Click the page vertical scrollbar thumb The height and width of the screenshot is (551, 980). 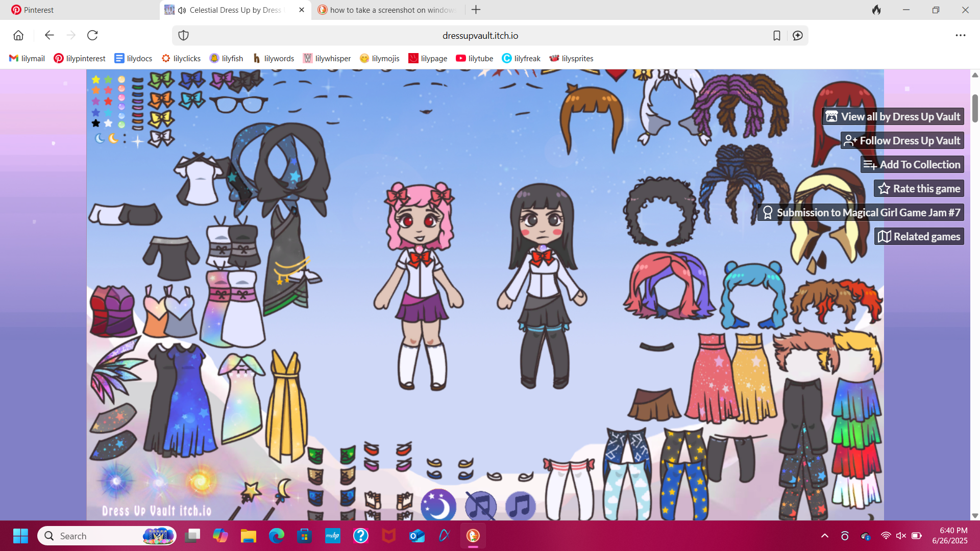[974, 108]
